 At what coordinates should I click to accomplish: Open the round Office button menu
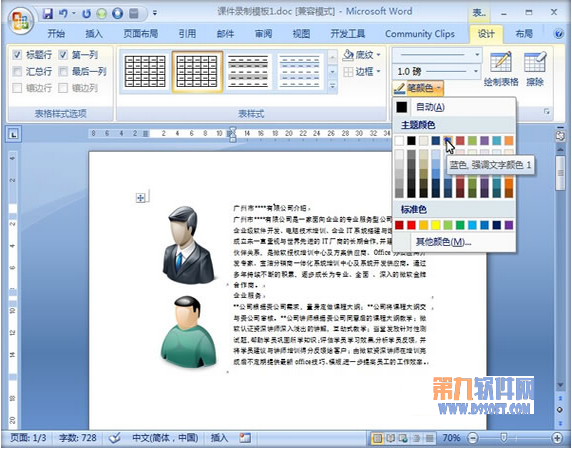coord(20,21)
